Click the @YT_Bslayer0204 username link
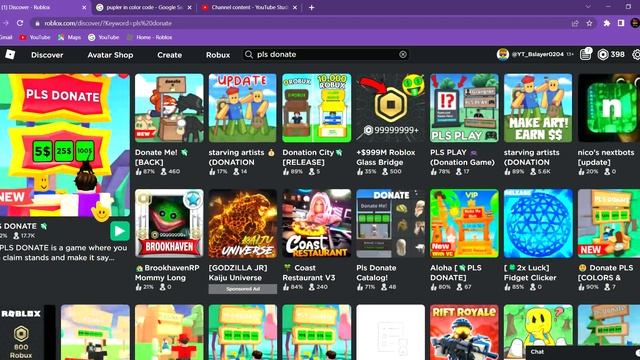Viewport: 640px width, 360px height. 538,54
